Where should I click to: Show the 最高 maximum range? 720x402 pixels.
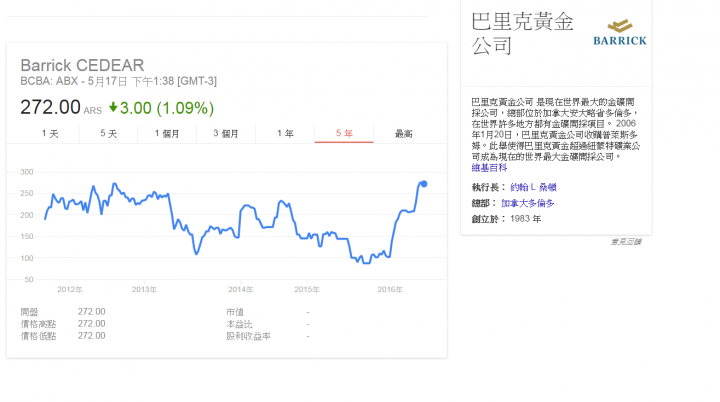(403, 133)
